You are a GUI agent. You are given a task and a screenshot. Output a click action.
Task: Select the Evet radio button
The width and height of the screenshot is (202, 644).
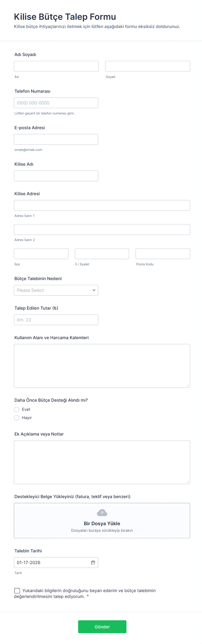17,409
